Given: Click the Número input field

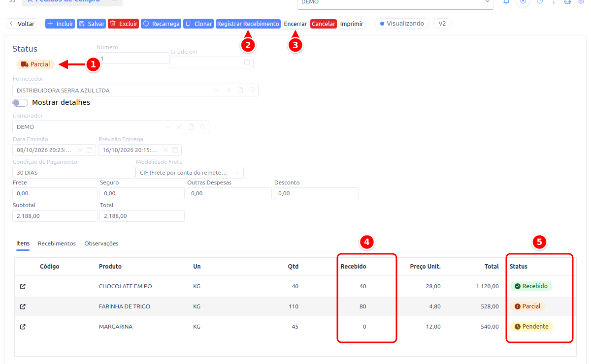Looking at the screenshot, I should point(133,58).
